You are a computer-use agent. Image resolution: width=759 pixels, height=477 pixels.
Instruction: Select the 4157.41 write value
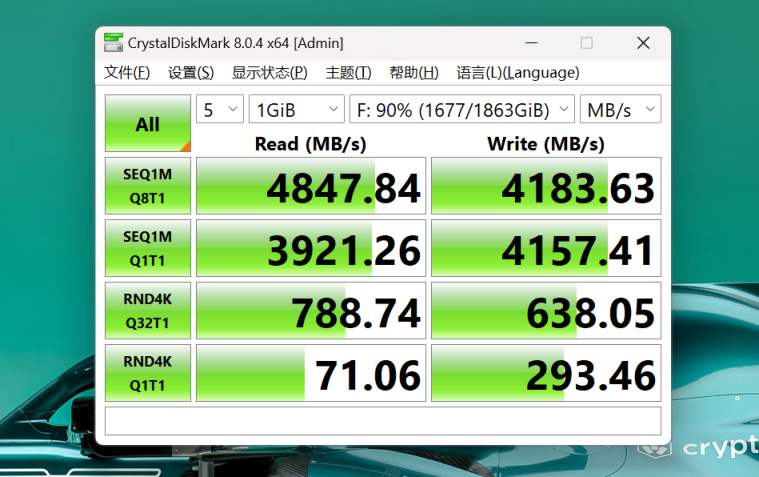tap(546, 248)
